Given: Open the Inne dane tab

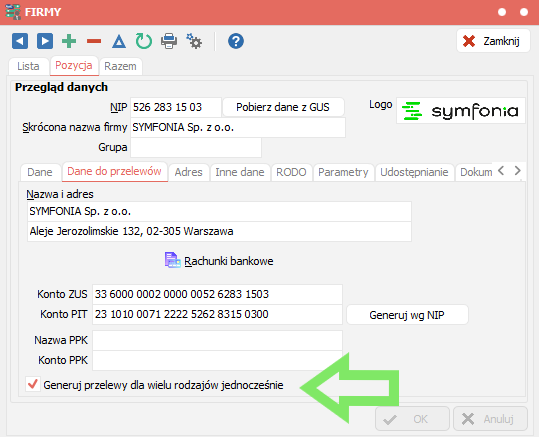Looking at the screenshot, I should click(240, 172).
